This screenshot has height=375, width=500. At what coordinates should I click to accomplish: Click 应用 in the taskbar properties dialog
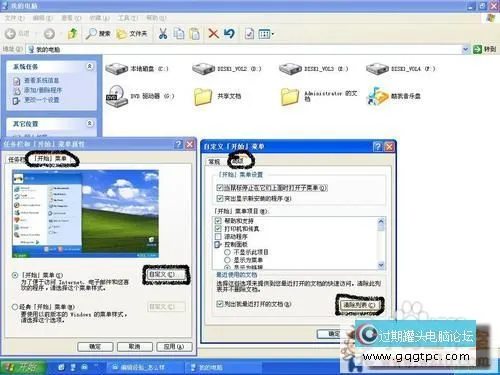pos(174,347)
